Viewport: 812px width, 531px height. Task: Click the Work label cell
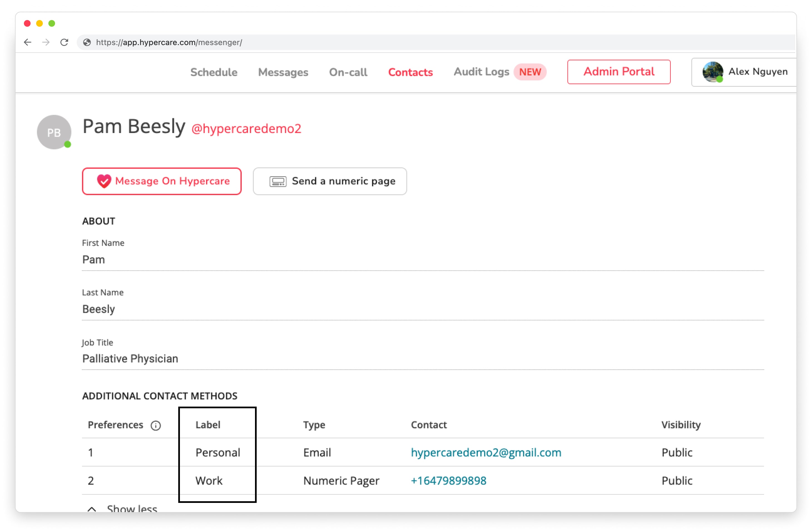pyautogui.click(x=209, y=480)
